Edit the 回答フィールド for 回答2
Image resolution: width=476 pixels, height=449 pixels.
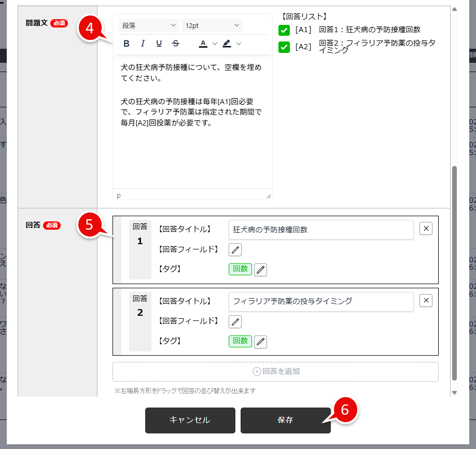[x=235, y=322]
